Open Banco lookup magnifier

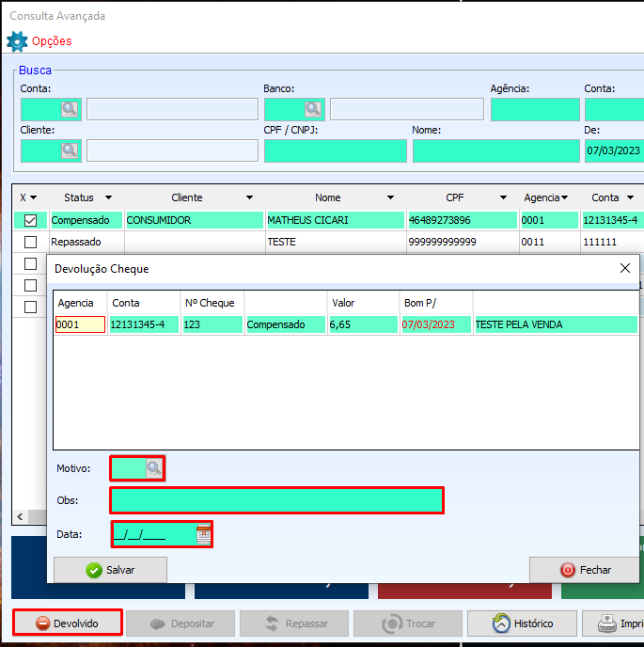coord(313,109)
